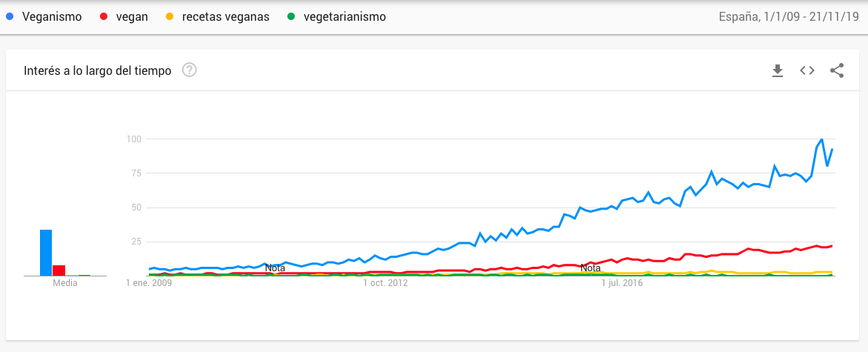Screen dimensions: 868x352
Task: Select the Veganismo search term
Action: point(51,16)
